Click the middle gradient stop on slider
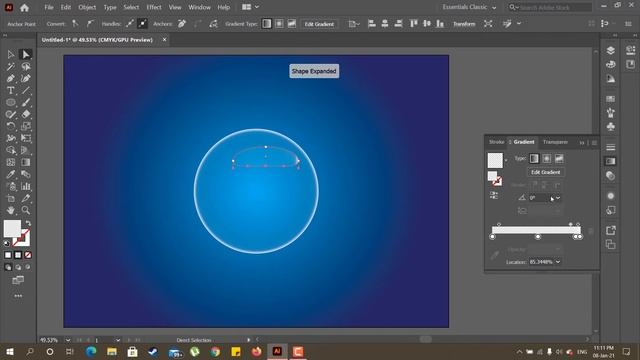Viewport: 640px width, 360px height. [538, 237]
